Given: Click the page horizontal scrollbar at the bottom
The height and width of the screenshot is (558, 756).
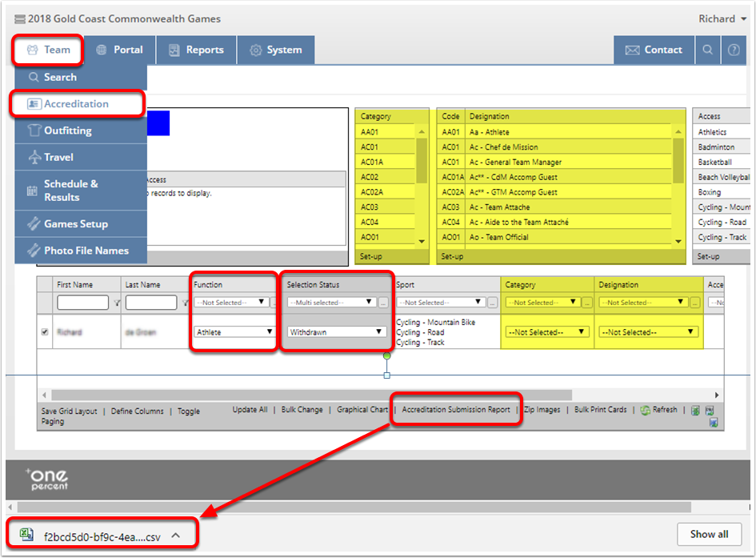Looking at the screenshot, I should coord(354,507).
